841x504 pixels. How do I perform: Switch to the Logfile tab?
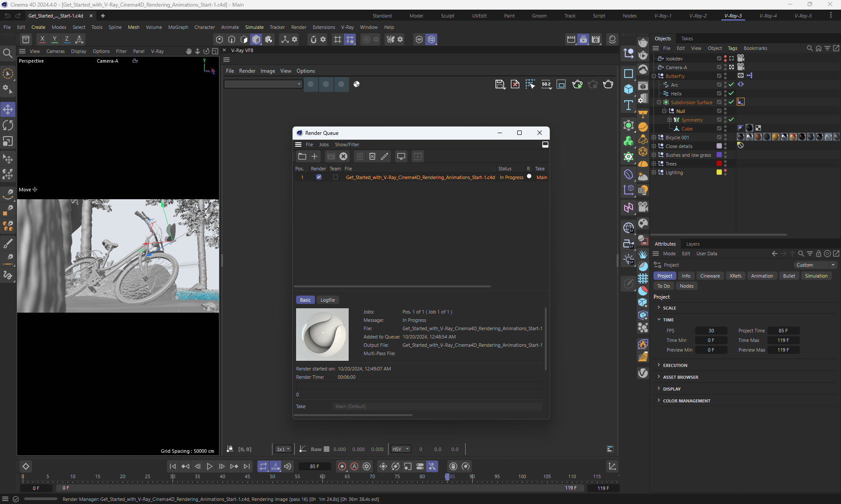pyautogui.click(x=327, y=300)
